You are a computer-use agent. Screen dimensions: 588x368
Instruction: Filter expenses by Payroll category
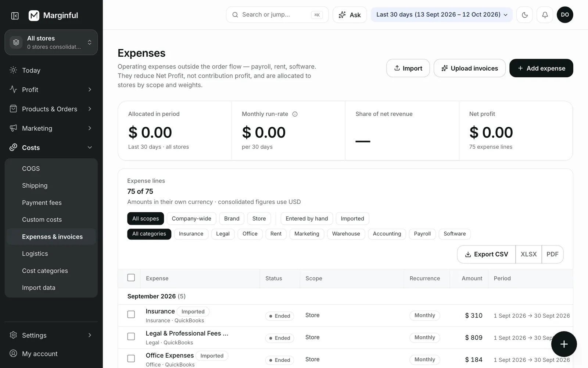click(x=422, y=234)
